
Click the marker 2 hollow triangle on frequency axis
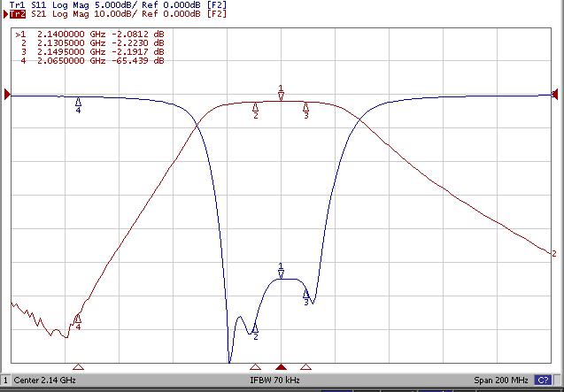tap(255, 367)
